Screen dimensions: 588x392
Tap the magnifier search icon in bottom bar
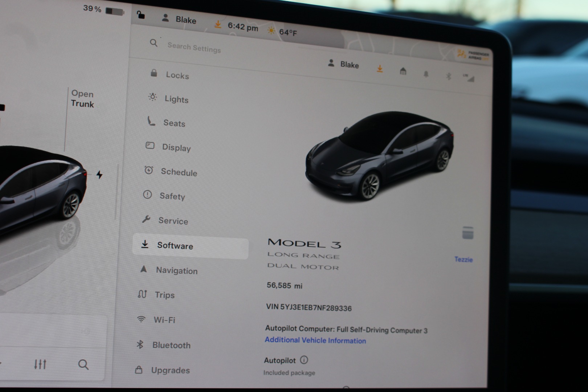tap(83, 364)
